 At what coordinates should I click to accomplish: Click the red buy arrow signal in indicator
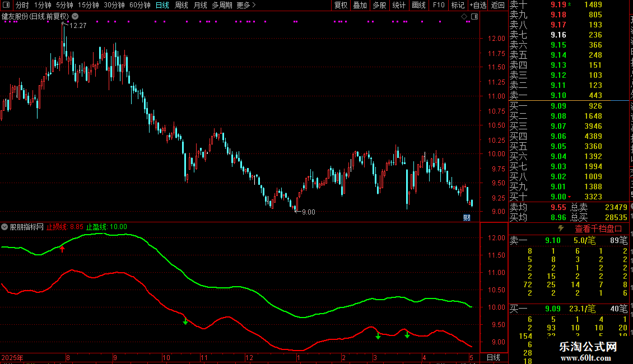[62, 249]
